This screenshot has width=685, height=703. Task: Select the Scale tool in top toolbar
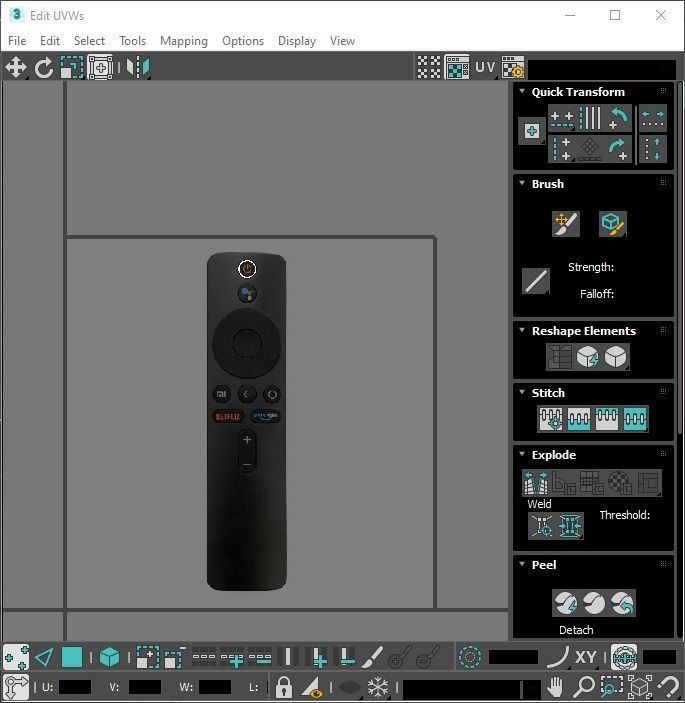point(72,68)
